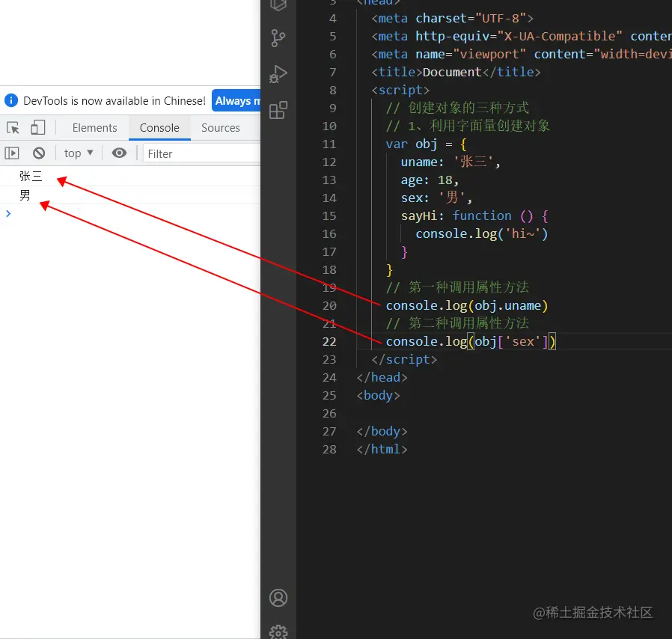Click the DevTools info notification icon
The image size is (672, 639).
(11, 100)
